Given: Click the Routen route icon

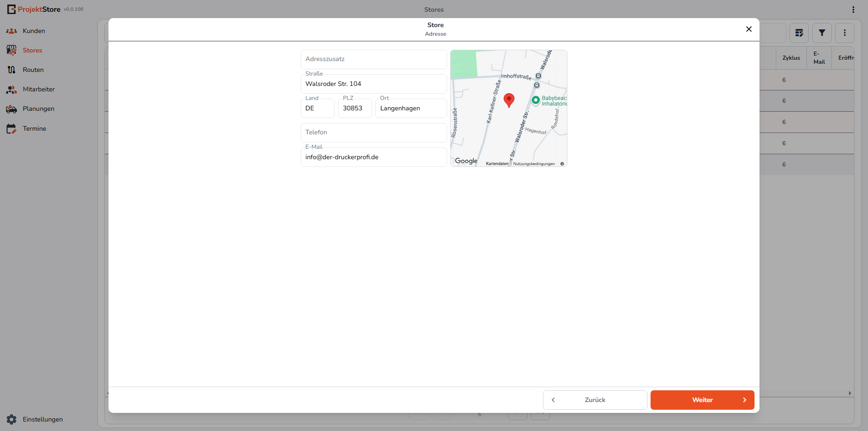Looking at the screenshot, I should pyautogui.click(x=11, y=70).
